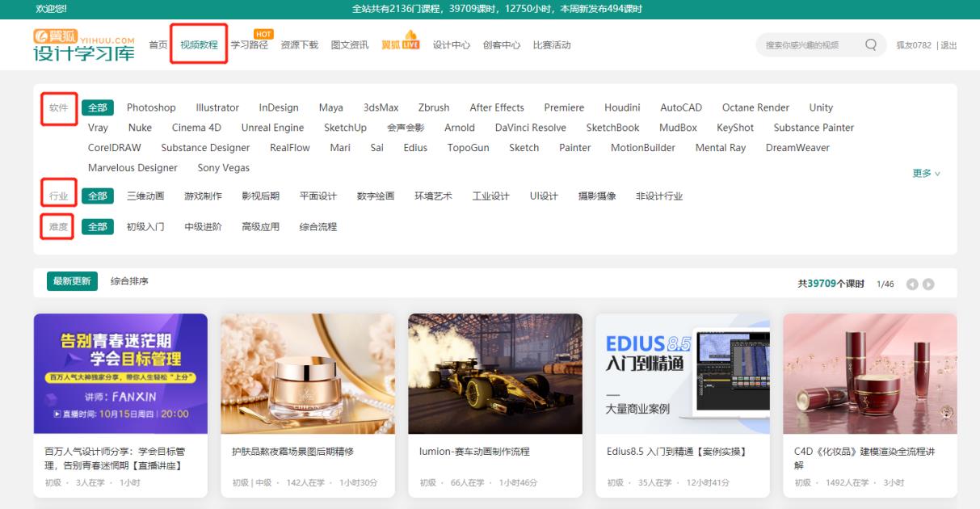The width and height of the screenshot is (980, 509).
Task: Filter by AutoCAD software
Action: tap(681, 107)
